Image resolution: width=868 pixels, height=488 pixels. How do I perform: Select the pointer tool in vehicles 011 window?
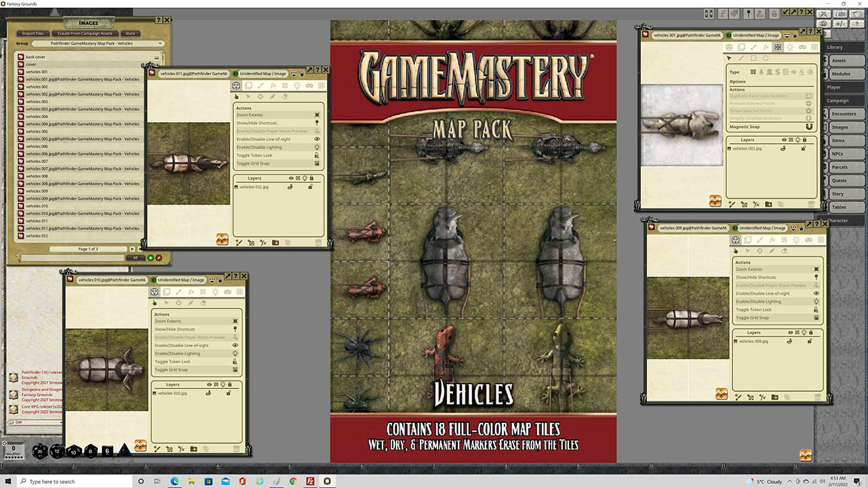click(237, 97)
